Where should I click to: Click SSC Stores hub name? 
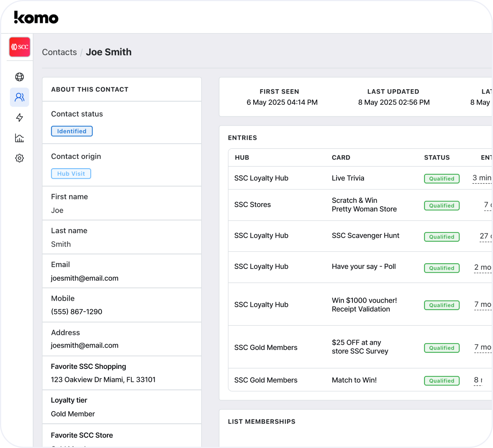(x=252, y=205)
